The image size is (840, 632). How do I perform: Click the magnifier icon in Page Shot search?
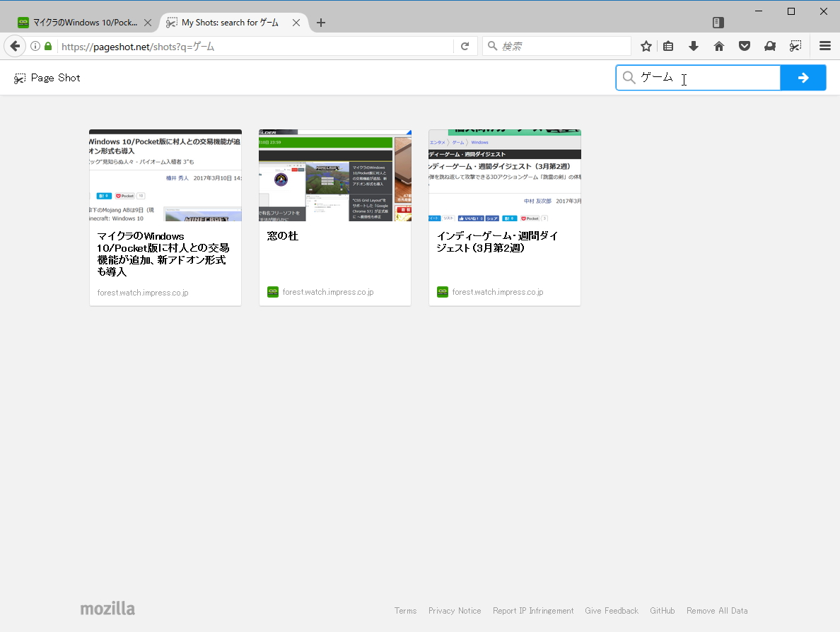629,78
